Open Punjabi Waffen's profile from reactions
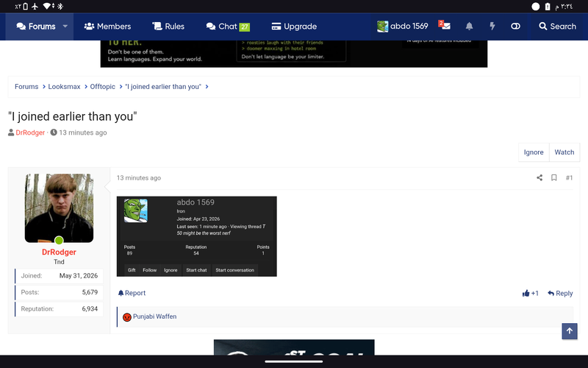 [x=154, y=316]
